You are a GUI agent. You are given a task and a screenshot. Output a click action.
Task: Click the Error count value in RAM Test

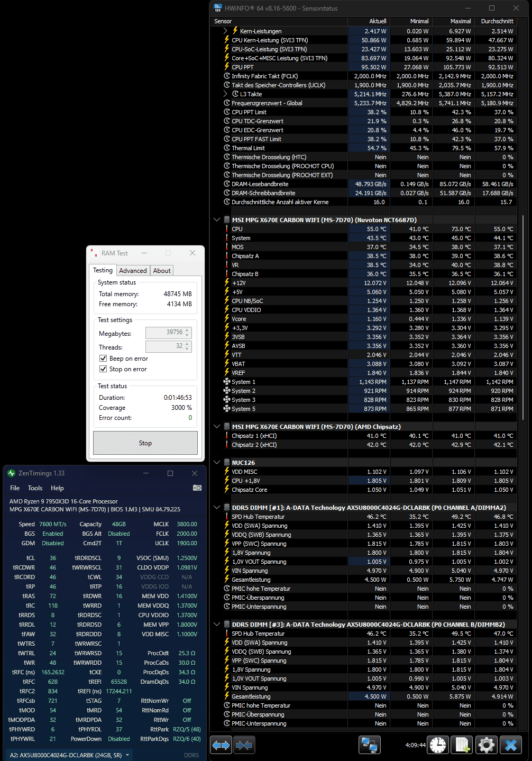click(190, 418)
